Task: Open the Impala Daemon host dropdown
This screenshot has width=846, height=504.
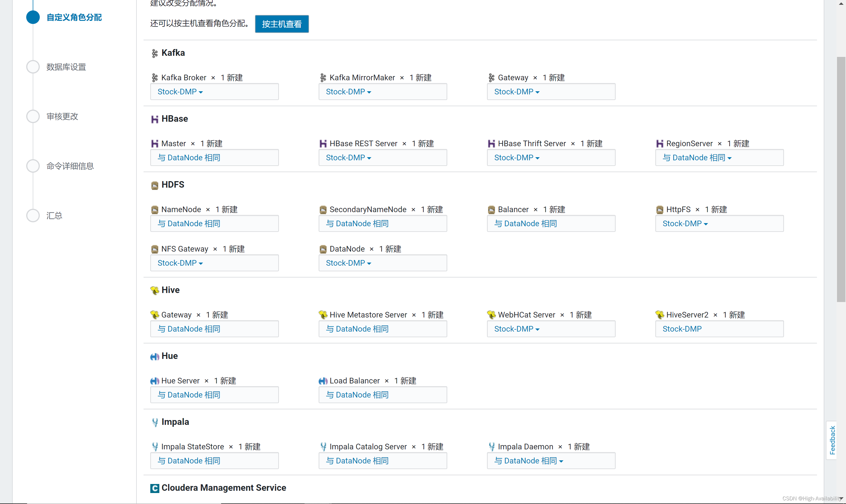Action: pyautogui.click(x=528, y=461)
